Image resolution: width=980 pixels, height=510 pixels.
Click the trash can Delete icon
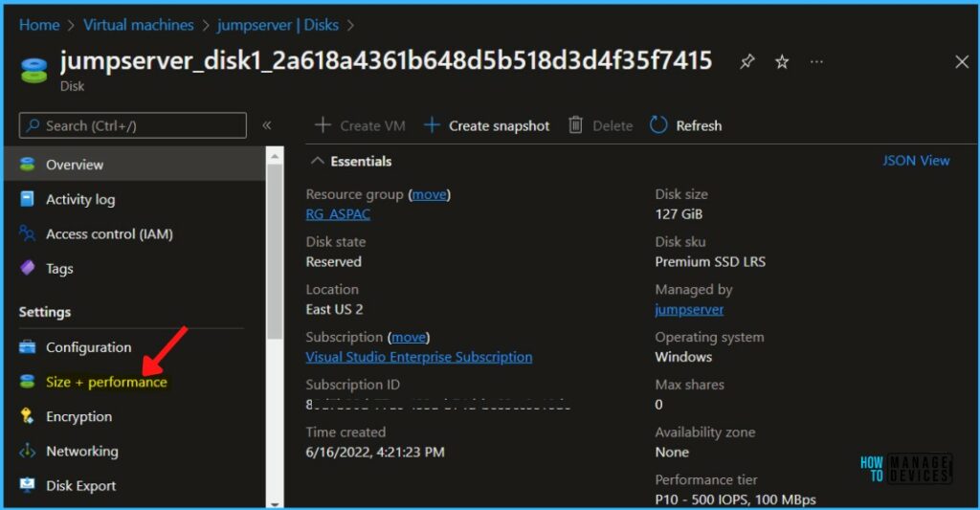coord(575,125)
